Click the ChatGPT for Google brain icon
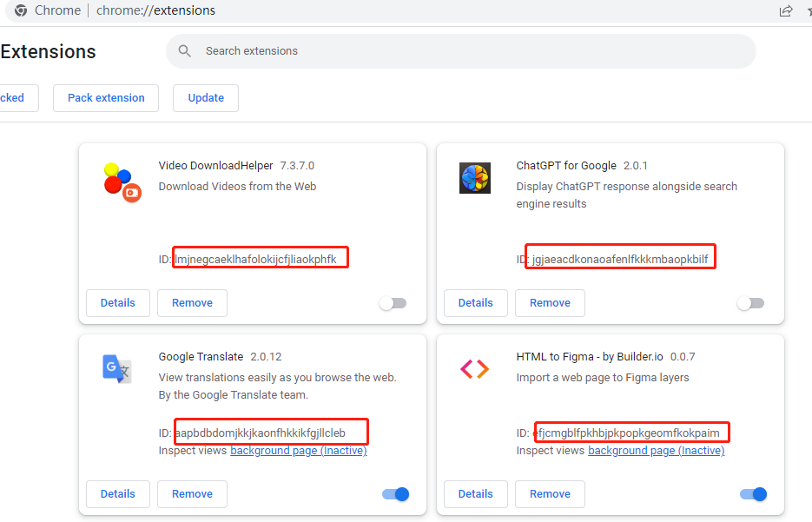This screenshot has height=522, width=812. [475, 178]
